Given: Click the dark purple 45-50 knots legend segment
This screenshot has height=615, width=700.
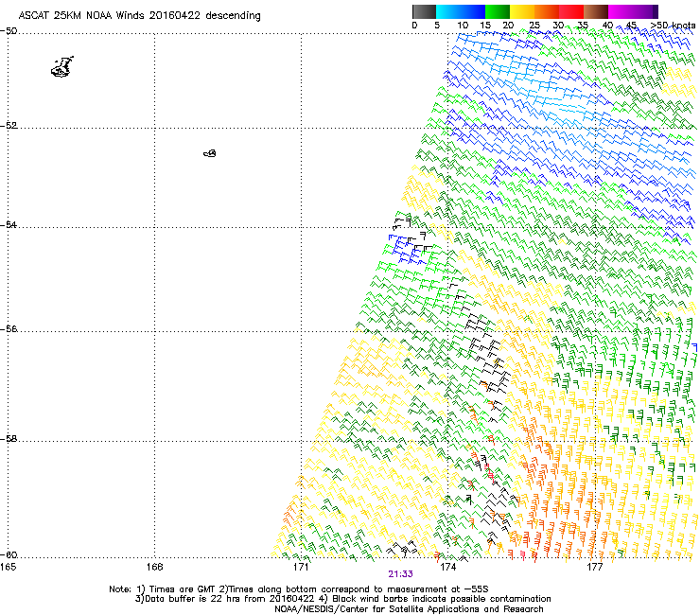Looking at the screenshot, I should point(645,11).
